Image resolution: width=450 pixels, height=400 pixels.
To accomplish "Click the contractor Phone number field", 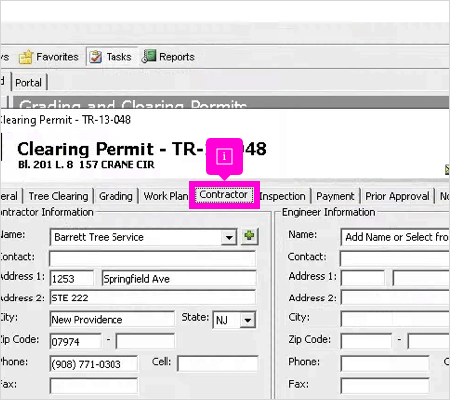I will [x=93, y=364].
